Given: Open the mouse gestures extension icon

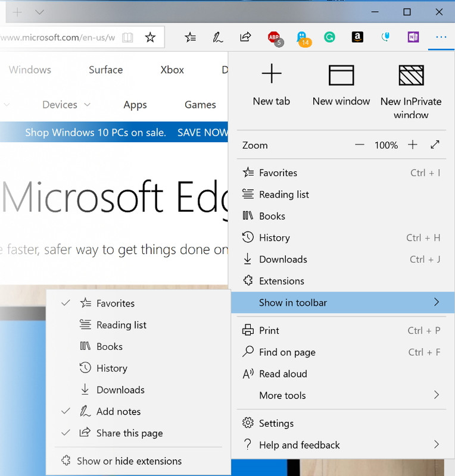Looking at the screenshot, I should [385, 37].
